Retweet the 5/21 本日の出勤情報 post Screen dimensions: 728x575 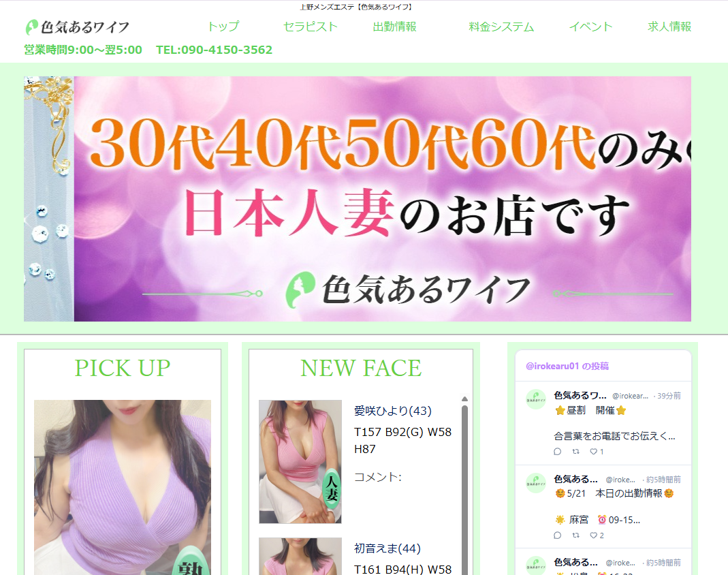click(x=575, y=535)
